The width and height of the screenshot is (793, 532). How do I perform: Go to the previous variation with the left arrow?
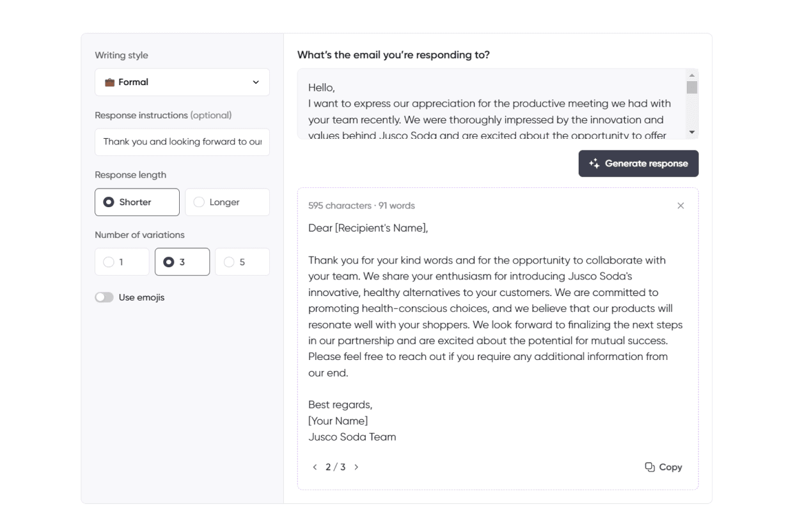[x=315, y=467]
